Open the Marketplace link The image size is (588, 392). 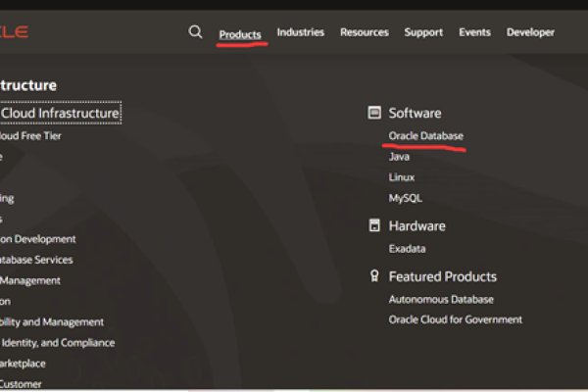coord(23,364)
